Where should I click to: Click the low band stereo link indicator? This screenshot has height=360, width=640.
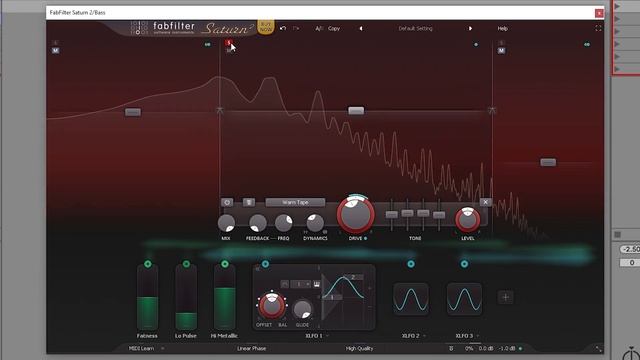tap(207, 44)
